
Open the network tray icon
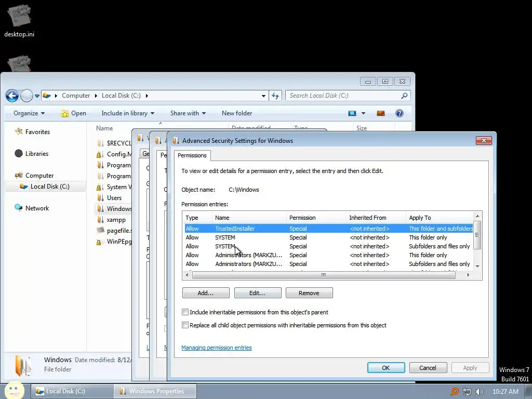pos(467,392)
